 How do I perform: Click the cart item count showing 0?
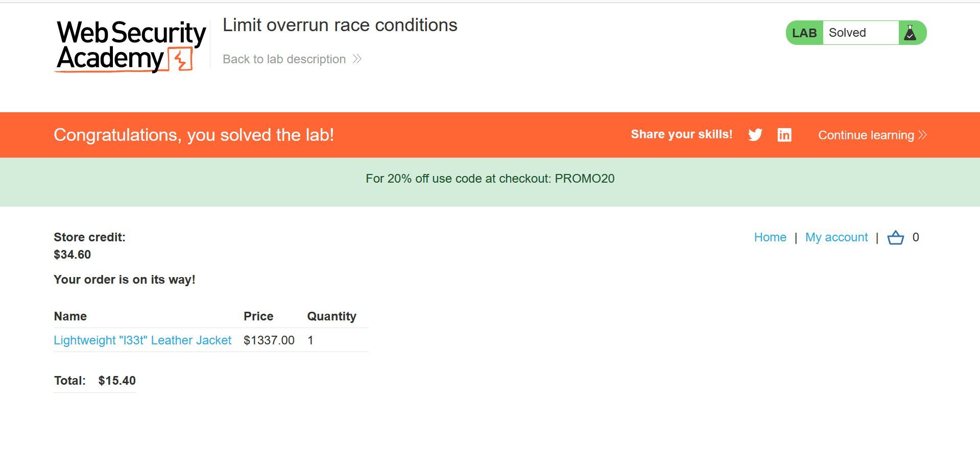[x=916, y=237]
